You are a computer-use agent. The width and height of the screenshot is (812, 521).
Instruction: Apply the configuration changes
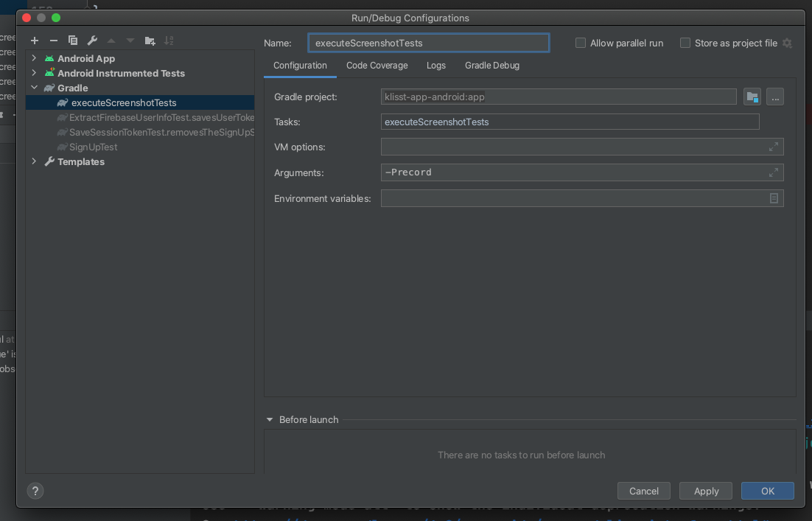(x=705, y=491)
